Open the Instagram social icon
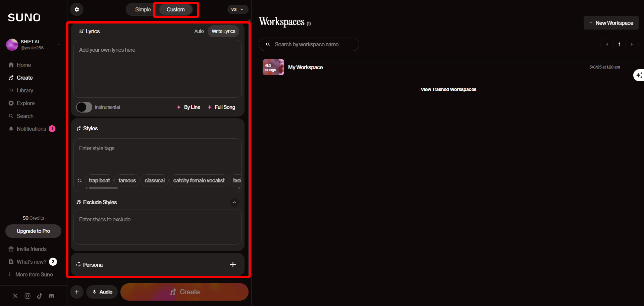 (28, 296)
